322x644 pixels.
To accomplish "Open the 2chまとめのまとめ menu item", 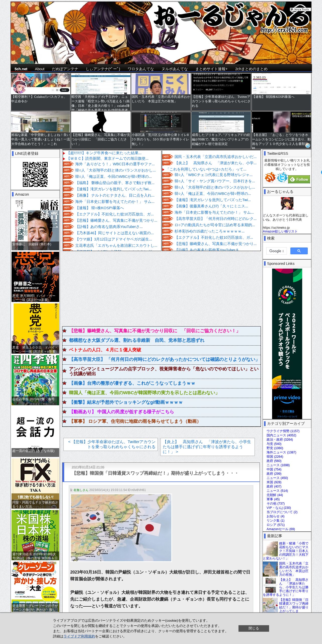I will pos(251,69).
